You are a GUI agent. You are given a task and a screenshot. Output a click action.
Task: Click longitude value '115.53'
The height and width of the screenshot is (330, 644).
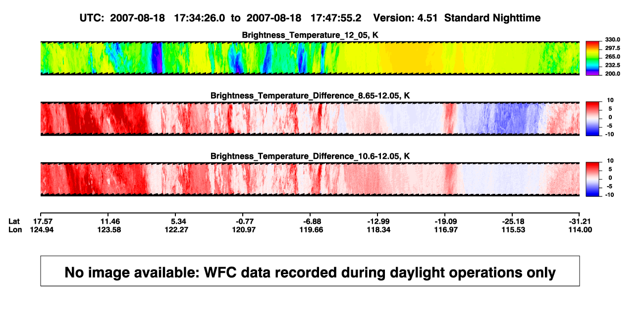[x=513, y=230]
